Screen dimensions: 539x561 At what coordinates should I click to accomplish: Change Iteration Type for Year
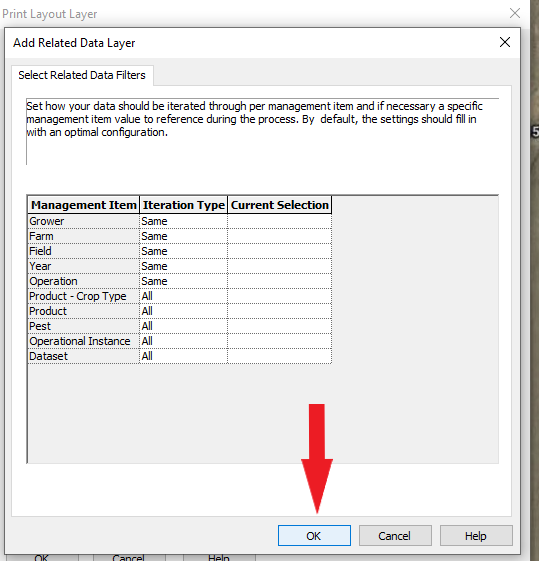coord(183,266)
